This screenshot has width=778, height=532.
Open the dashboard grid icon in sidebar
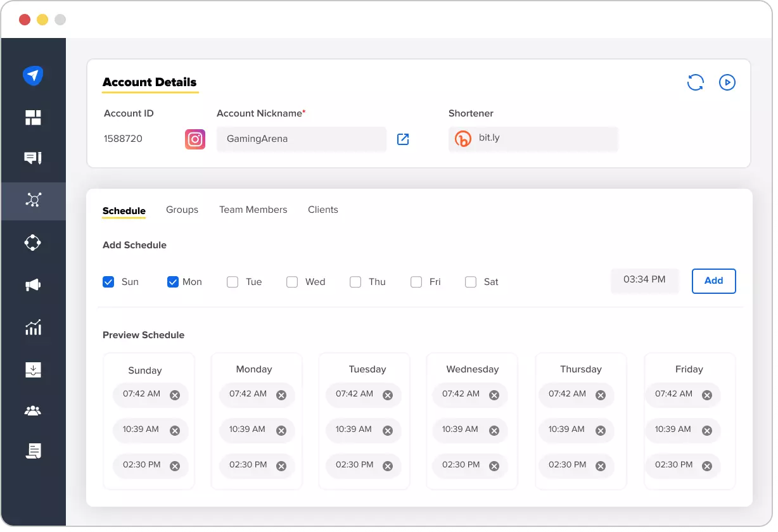(33, 117)
